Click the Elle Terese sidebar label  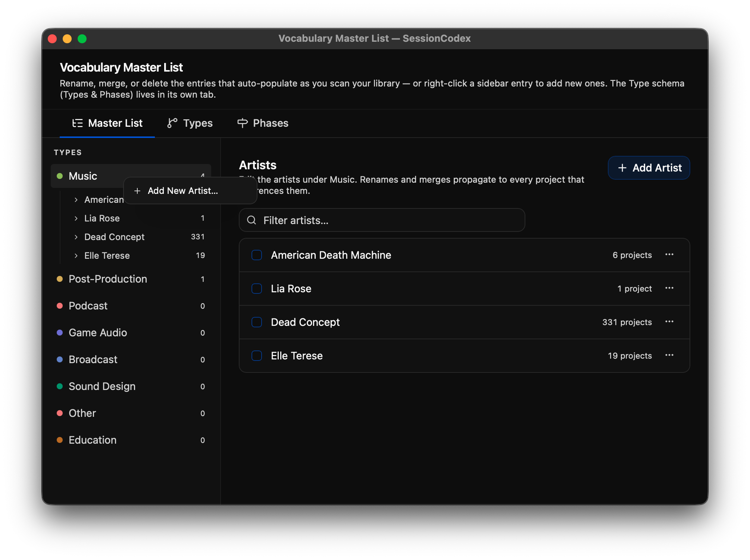(107, 256)
